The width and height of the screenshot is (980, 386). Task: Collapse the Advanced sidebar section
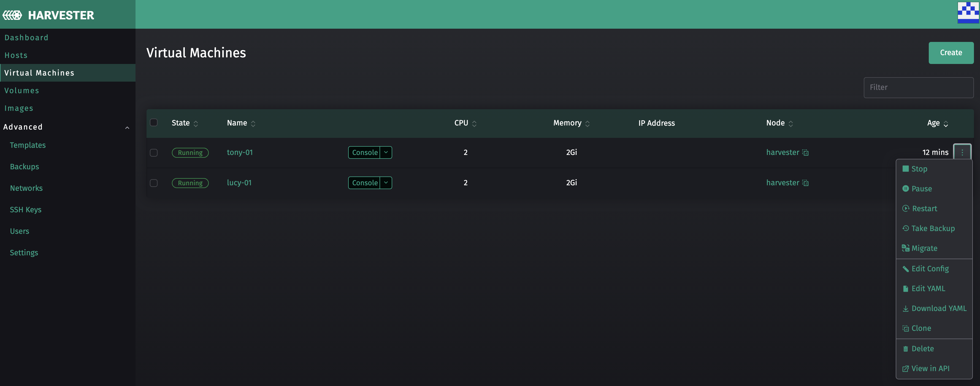(127, 128)
